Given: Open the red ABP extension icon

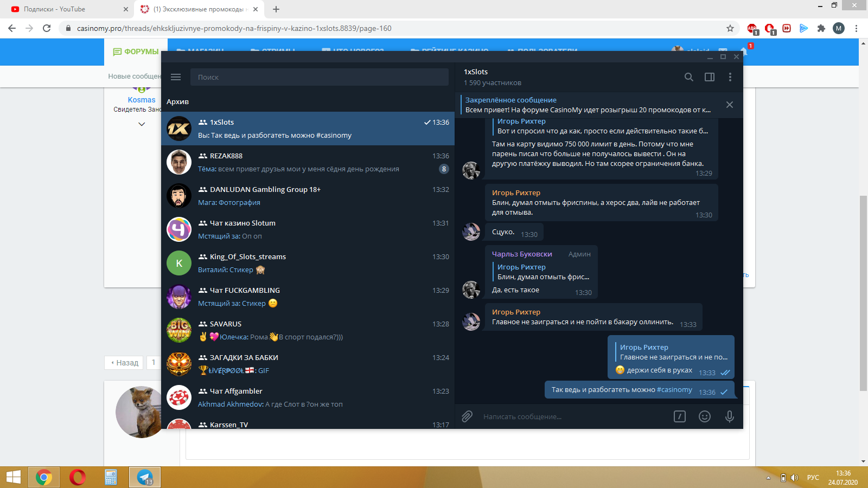Looking at the screenshot, I should pos(752,28).
